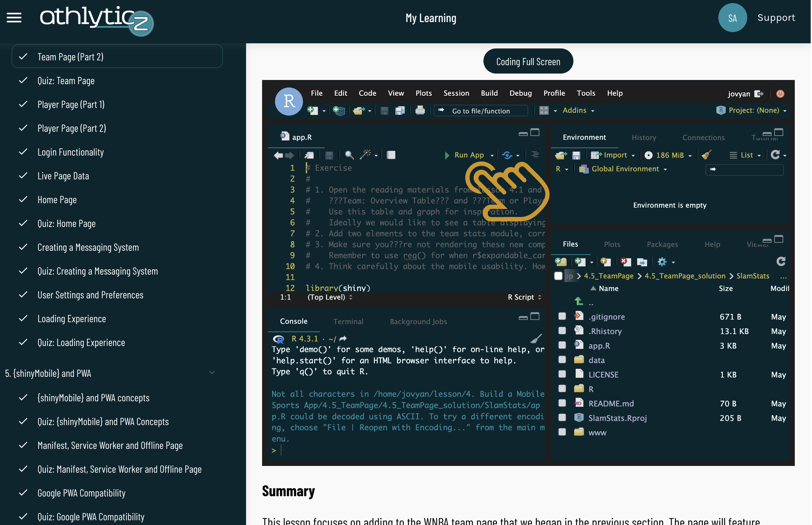Switch to the Terminal tab
Screen dimensions: 812x525
[x=349, y=322]
